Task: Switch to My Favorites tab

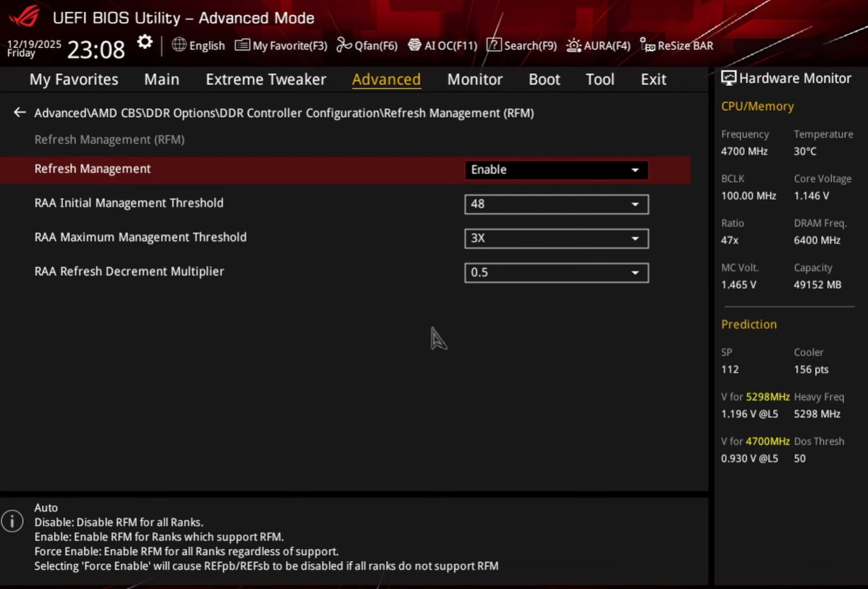Action: [74, 79]
